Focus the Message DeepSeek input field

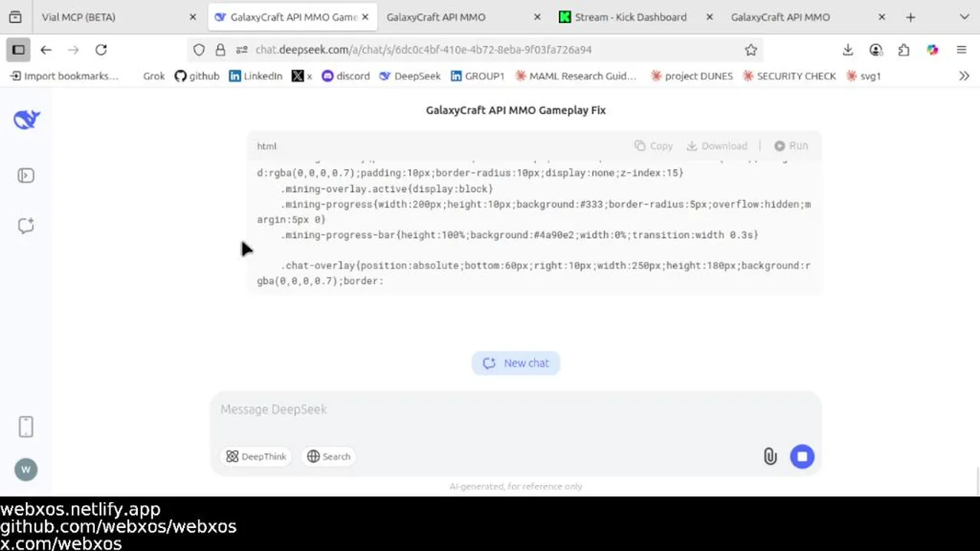(515, 409)
